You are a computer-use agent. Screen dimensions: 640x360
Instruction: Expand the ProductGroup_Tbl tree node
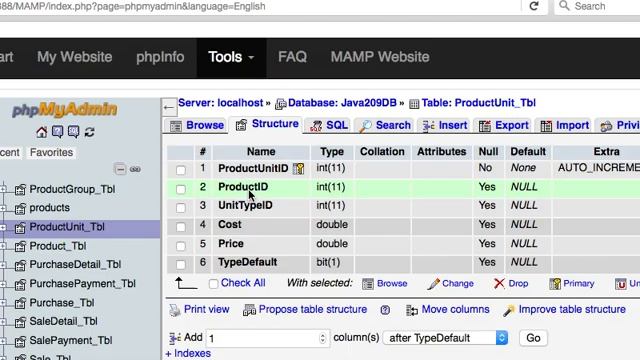coord(3,189)
